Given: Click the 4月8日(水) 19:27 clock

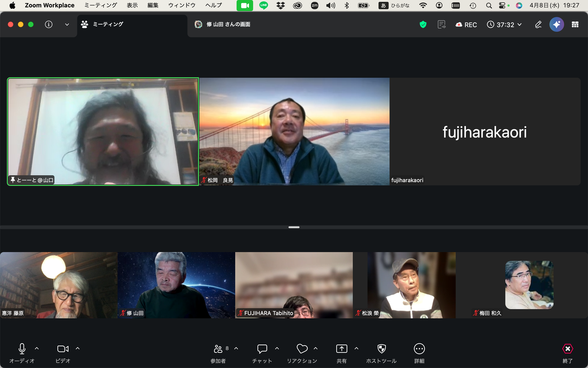Looking at the screenshot, I should pos(554,6).
